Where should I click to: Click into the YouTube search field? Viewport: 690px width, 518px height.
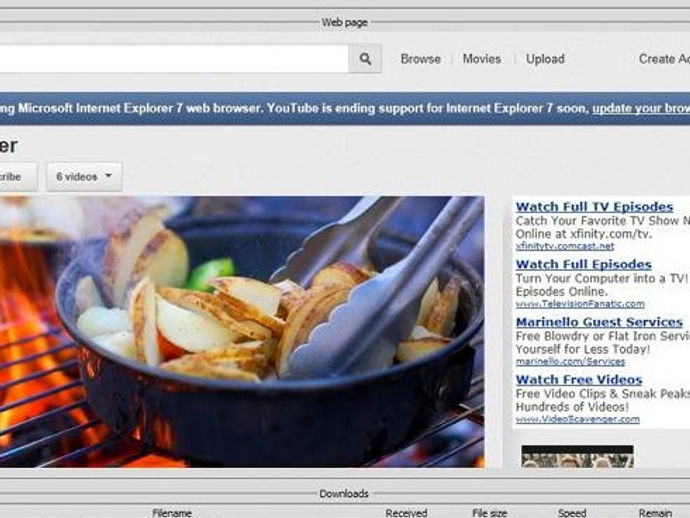(x=174, y=59)
